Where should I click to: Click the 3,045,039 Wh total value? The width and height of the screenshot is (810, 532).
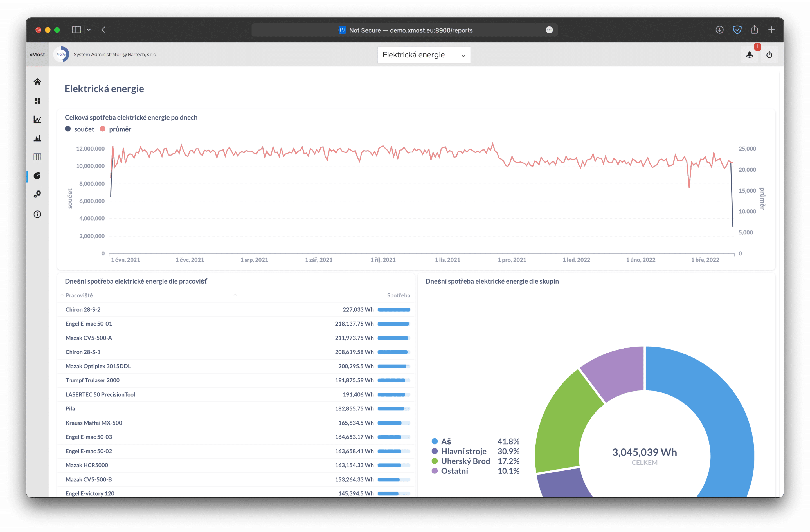[x=644, y=452]
